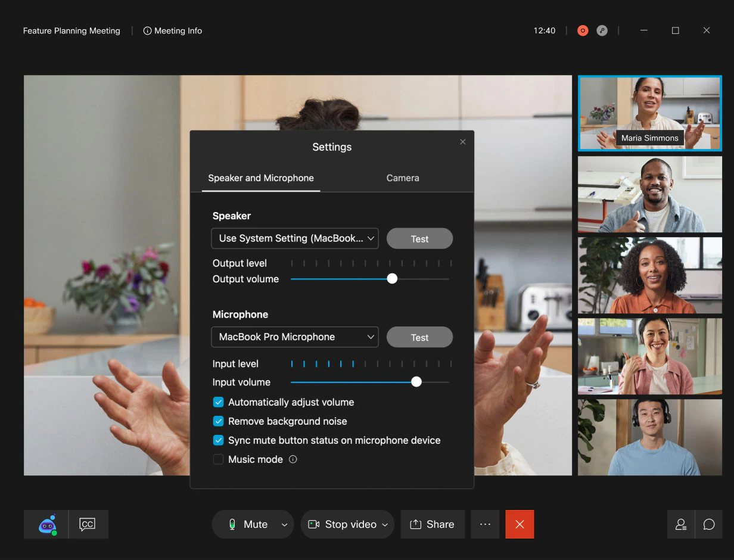Open the more options ellipsis button
The image size is (734, 560).
485,524
